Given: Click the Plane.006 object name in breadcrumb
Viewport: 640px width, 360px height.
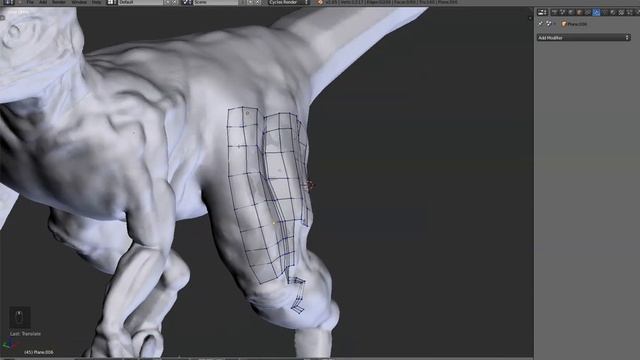Looking at the screenshot, I should click(577, 24).
